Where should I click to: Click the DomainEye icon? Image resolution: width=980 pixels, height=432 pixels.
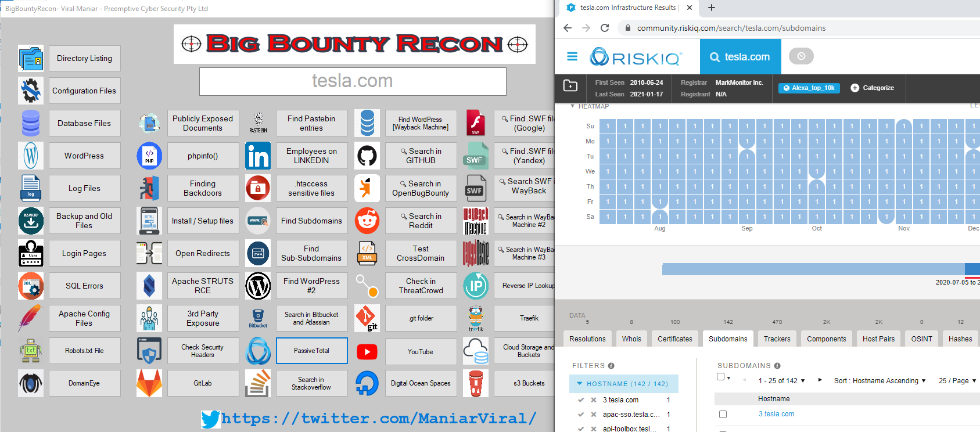[31, 383]
